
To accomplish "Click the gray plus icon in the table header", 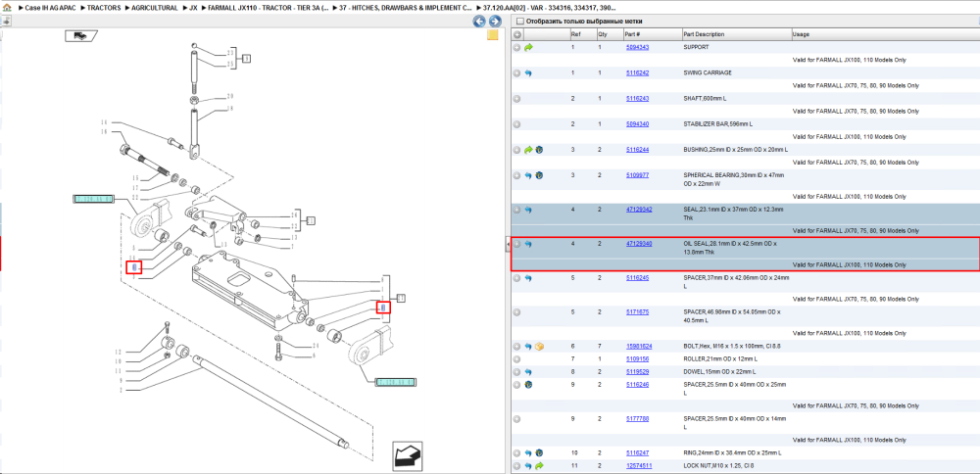I will tap(517, 34).
